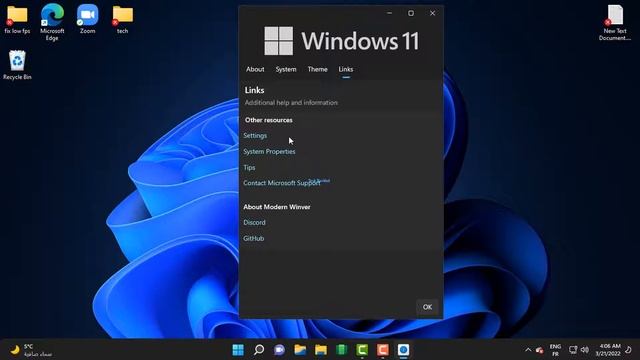Switch to the System tab

[x=286, y=69]
